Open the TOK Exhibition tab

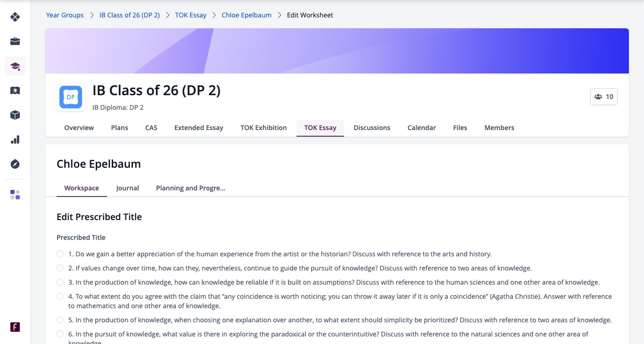(x=264, y=128)
